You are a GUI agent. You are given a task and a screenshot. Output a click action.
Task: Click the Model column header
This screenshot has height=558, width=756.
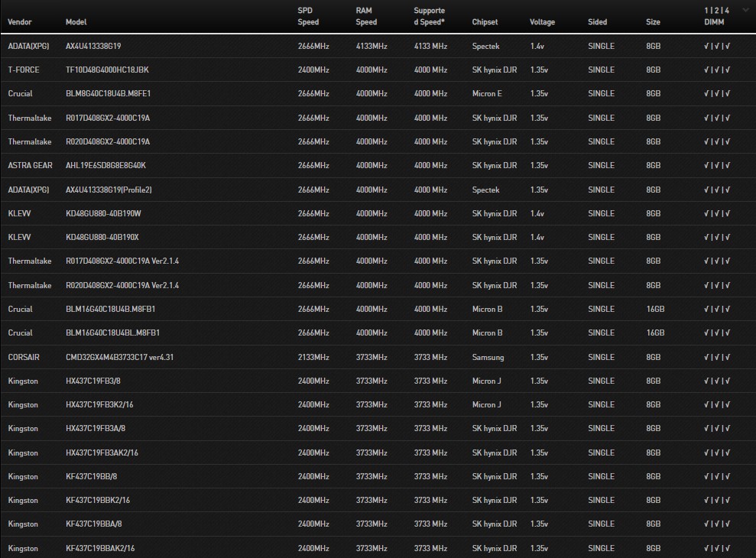tap(76, 22)
